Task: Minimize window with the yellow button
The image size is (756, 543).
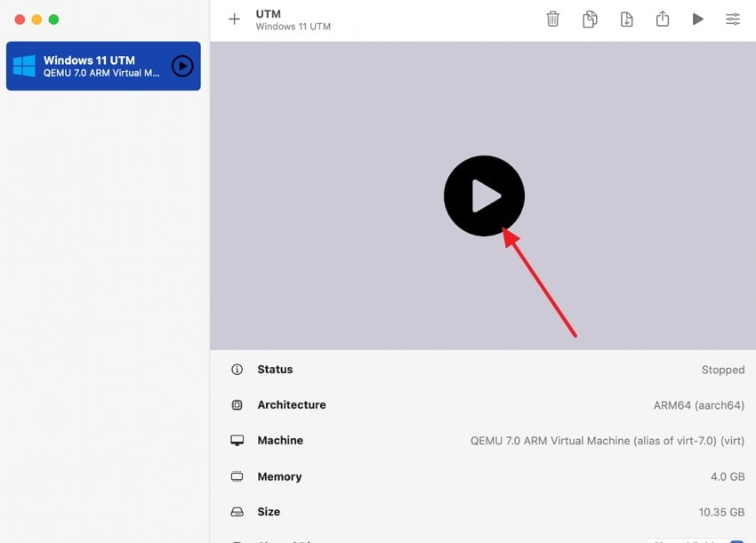Action: click(36, 20)
